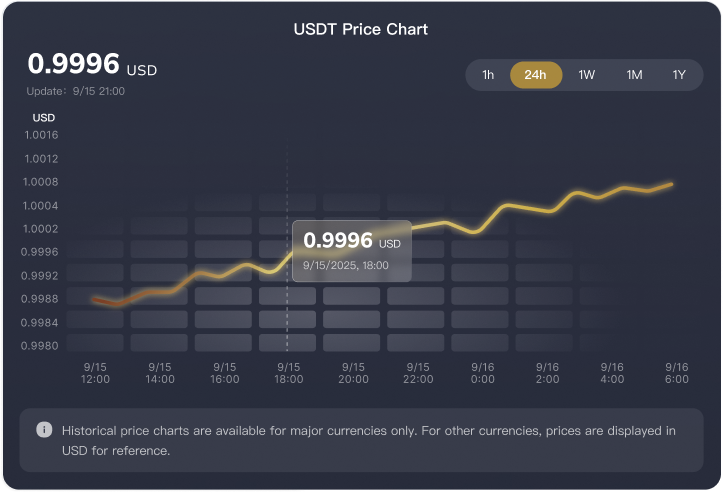The height and width of the screenshot is (494, 724).
Task: Click the Update 9/15 21:00 timestamp
Action: click(x=76, y=91)
